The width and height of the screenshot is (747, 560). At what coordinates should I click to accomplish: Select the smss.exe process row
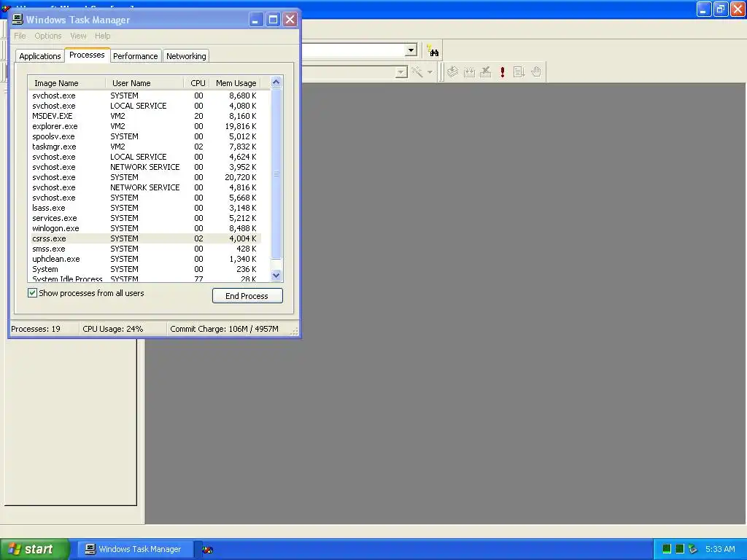(144, 249)
